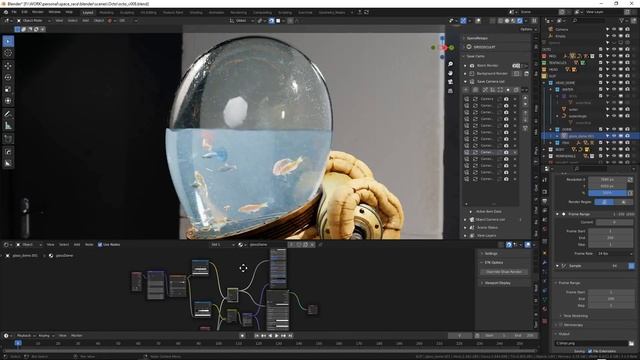Click the play animation button in timeline
Screen dimensions: 640x360
(x=277, y=336)
